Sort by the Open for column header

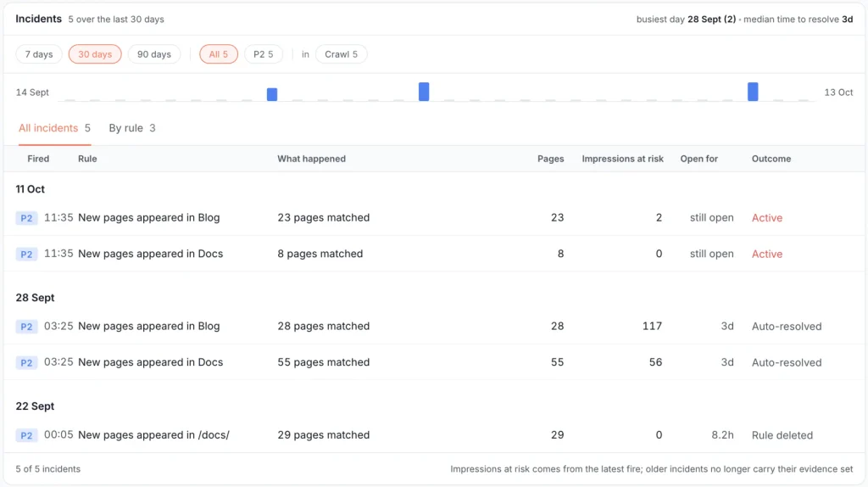tap(698, 159)
